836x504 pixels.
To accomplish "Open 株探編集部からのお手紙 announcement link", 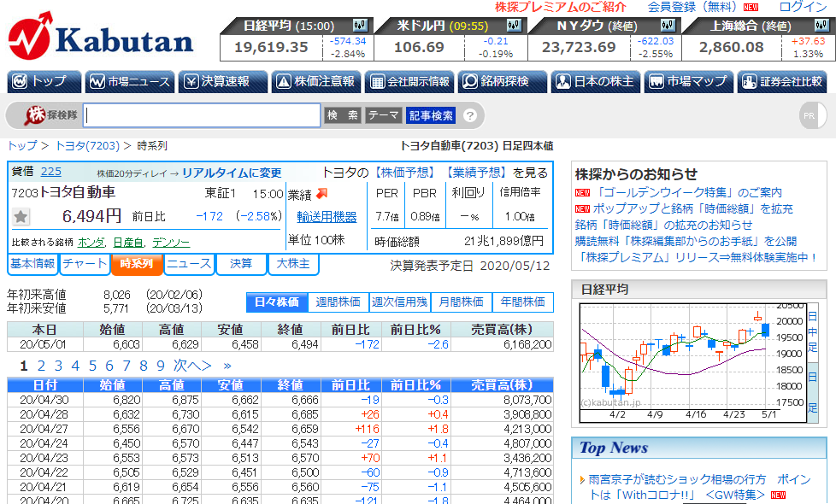I will tap(686, 241).
